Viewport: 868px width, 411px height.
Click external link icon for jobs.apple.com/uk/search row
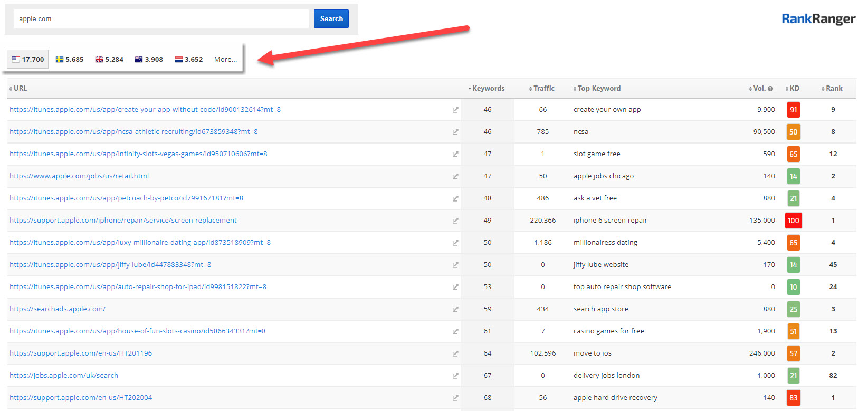tap(455, 376)
